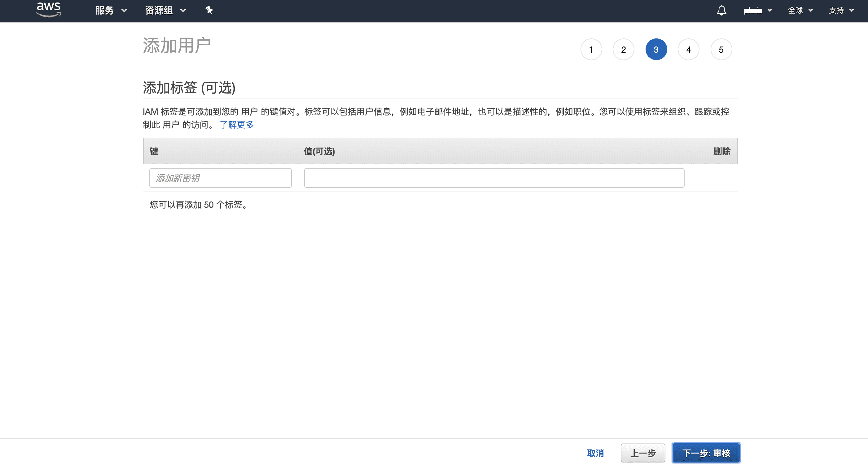Click the 添加用户 page heading
Viewport: 868px width, 465px height.
177,46
